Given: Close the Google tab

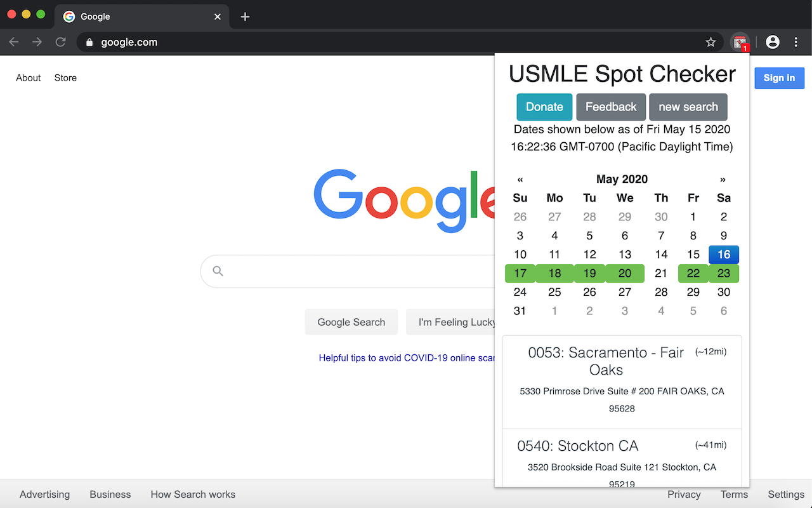Looking at the screenshot, I should 218,17.
